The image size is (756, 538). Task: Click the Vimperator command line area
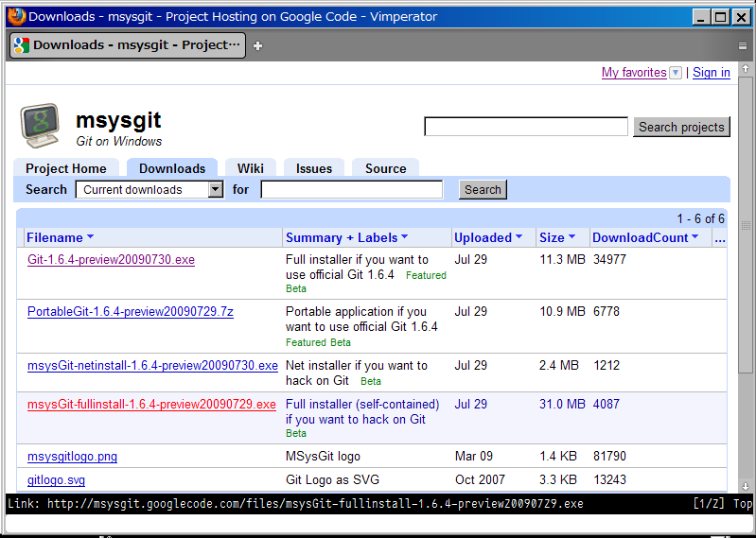(378, 522)
